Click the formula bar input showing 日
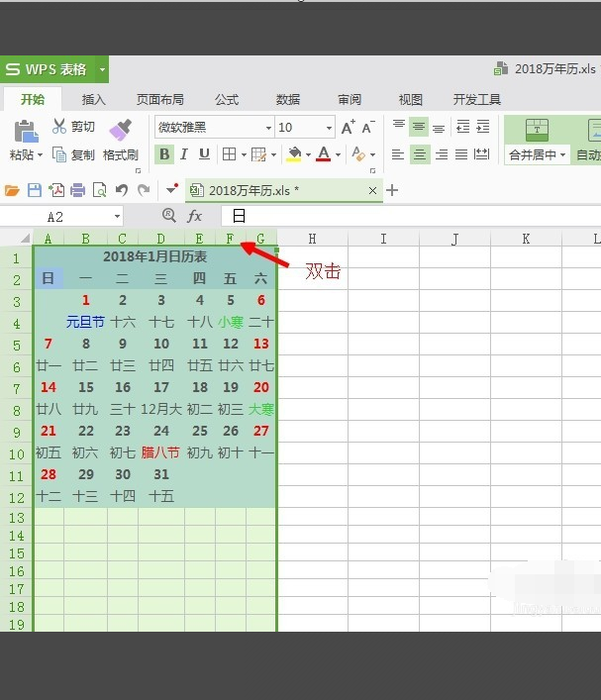Image resolution: width=601 pixels, height=700 pixels. click(411, 216)
